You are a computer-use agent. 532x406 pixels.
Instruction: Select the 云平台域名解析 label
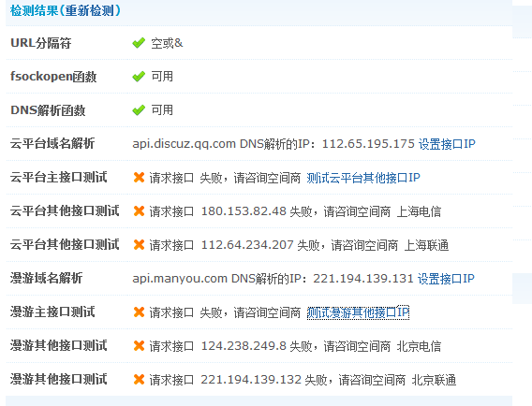[x=52, y=143]
